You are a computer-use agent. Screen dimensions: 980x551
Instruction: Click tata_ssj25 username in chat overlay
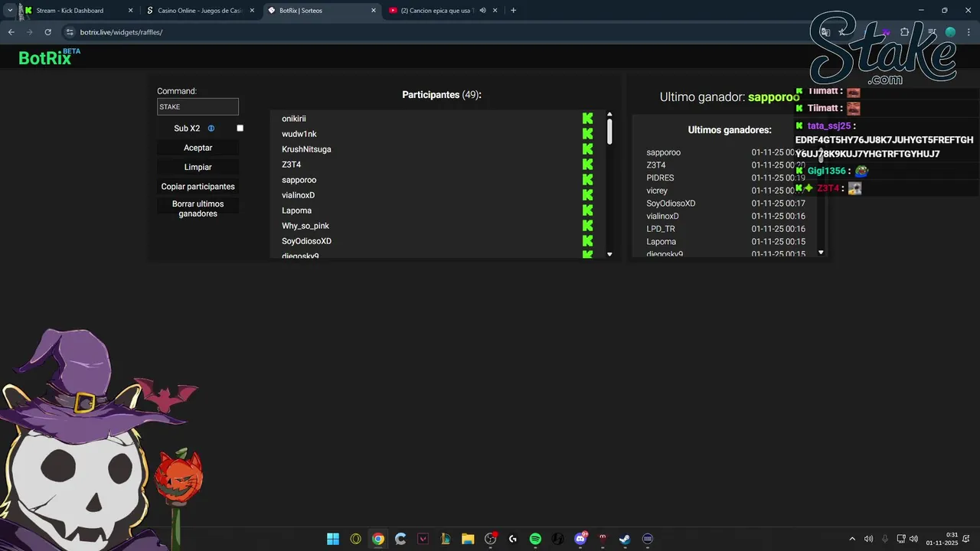coord(829,126)
